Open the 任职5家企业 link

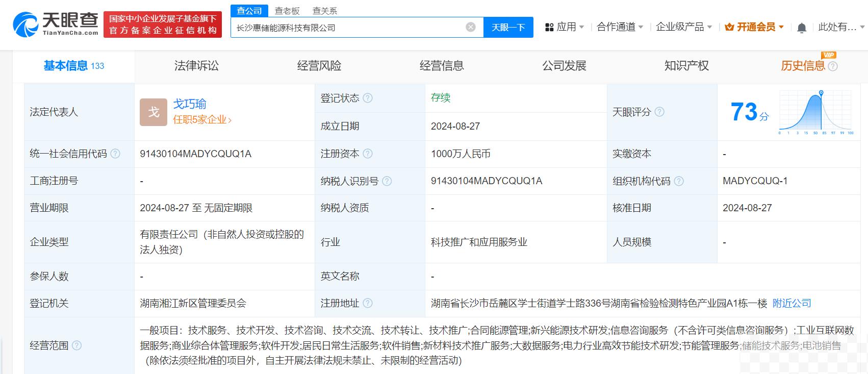[x=202, y=120]
